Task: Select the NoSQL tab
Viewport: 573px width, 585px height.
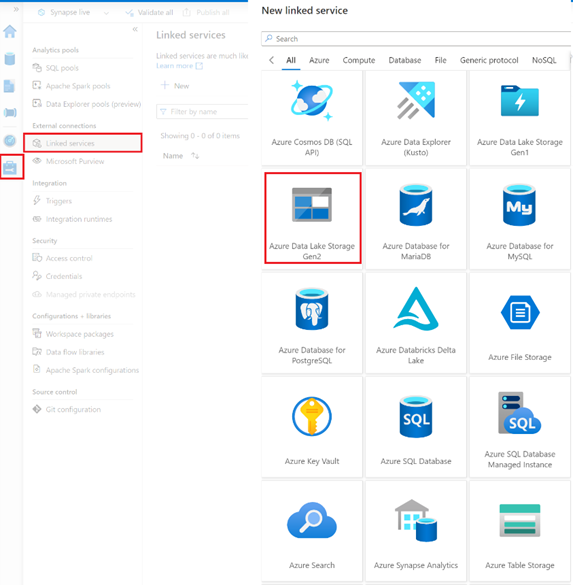Action: (544, 60)
